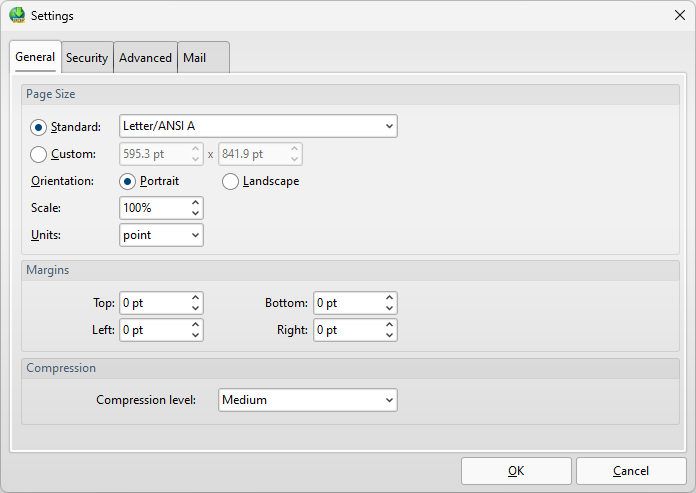696x493 pixels.
Task: Open the Letter/ANSI A page size dropdown
Action: point(258,126)
